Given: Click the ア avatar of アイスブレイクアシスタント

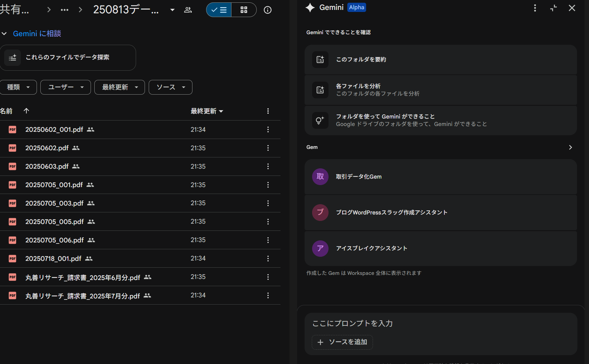Looking at the screenshot, I should click(x=320, y=248).
